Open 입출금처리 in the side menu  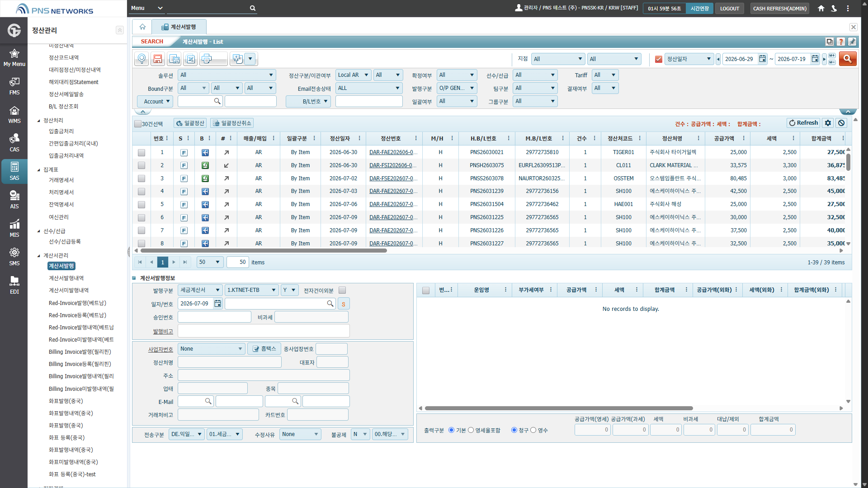[61, 131]
